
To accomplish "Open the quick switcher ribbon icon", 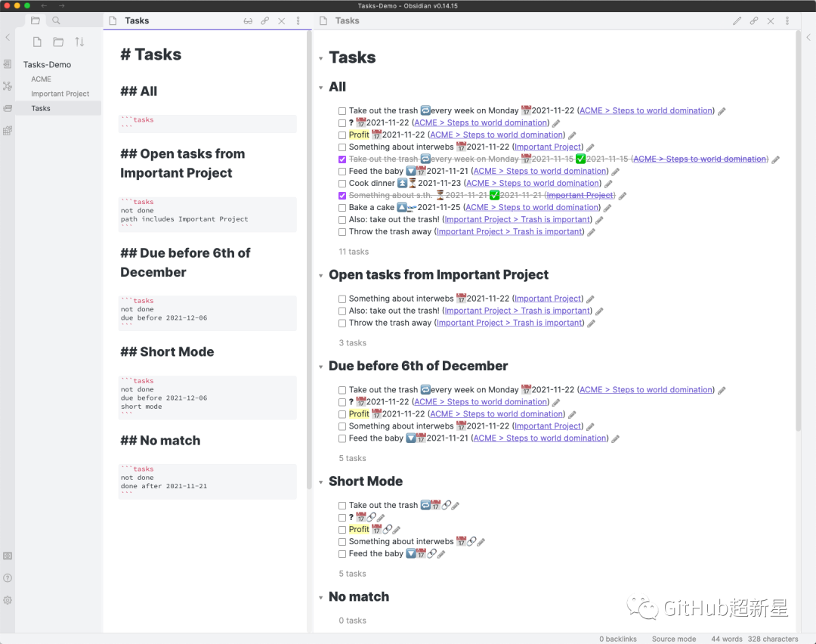I will [x=8, y=63].
